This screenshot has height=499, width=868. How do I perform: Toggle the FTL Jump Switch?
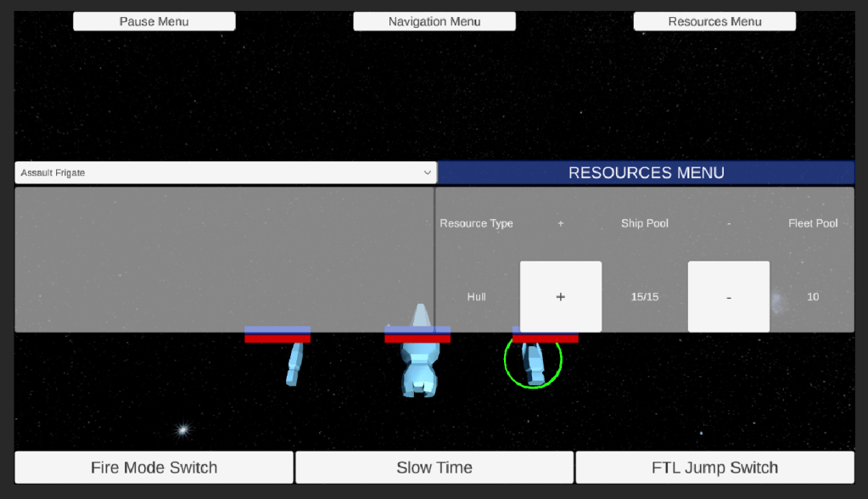point(714,468)
